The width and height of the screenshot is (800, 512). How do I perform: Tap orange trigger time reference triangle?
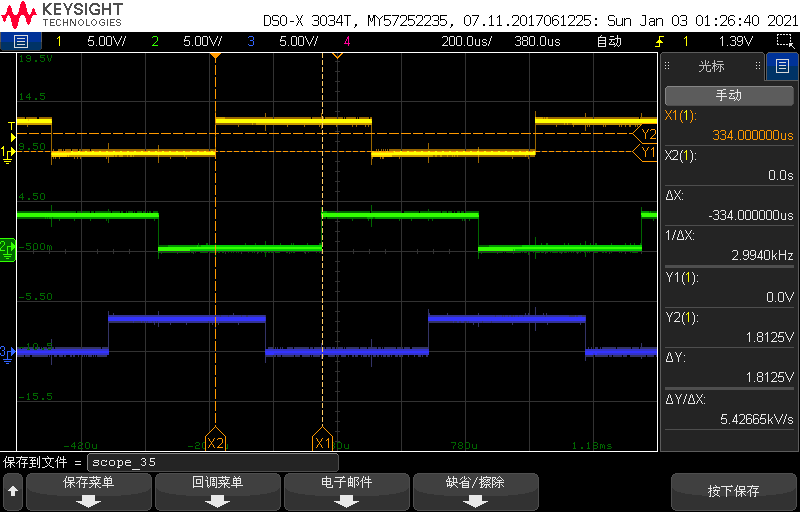pos(216,55)
